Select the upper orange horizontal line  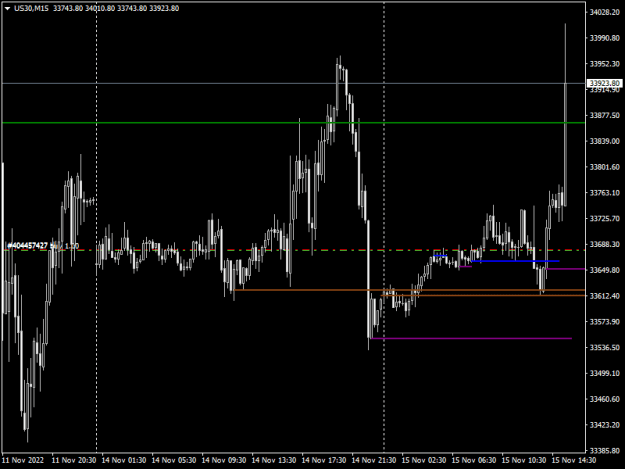coord(409,290)
